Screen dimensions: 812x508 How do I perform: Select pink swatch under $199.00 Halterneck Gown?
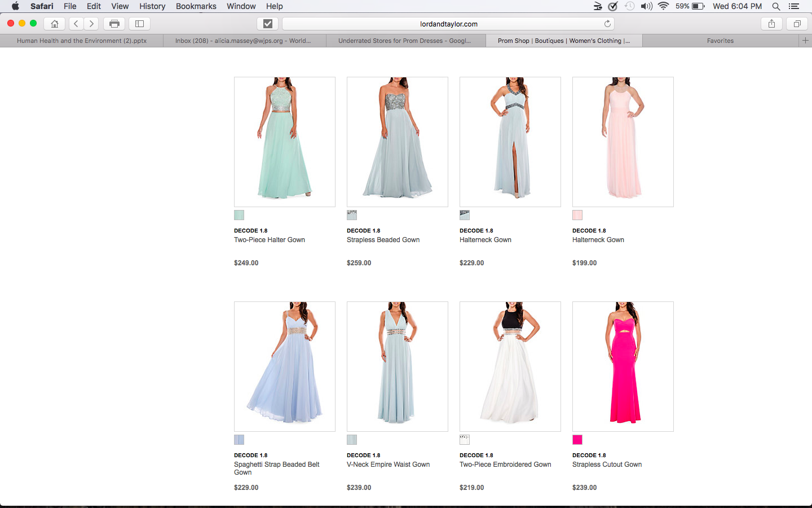pos(577,215)
